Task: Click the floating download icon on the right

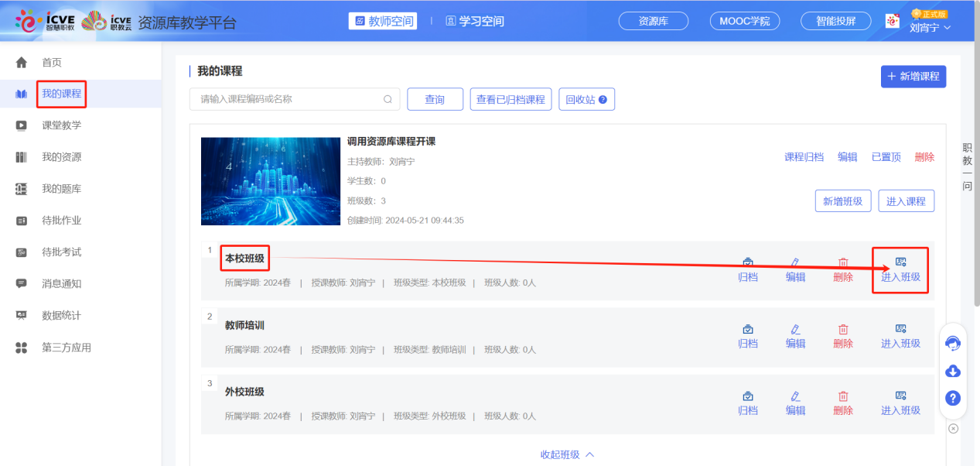Action: [952, 371]
